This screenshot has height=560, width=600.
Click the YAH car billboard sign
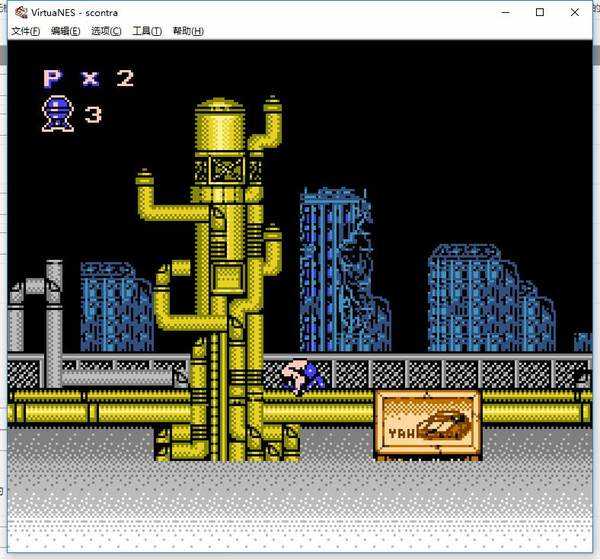(427, 425)
